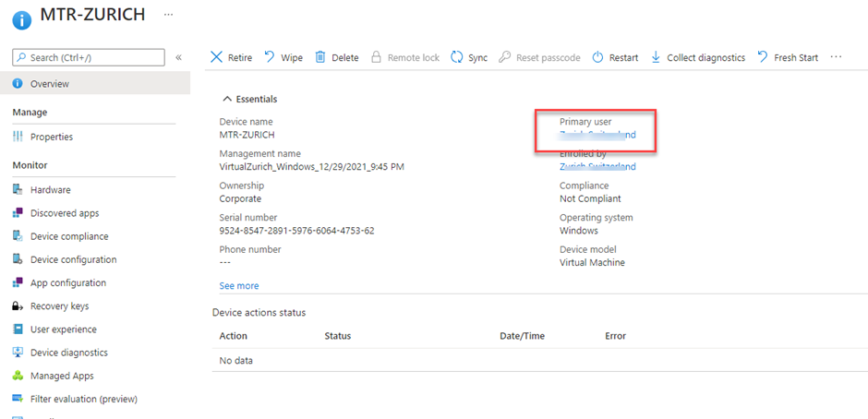Screen dimensions: 868x419
Task: Open the Primary user link
Action: tap(597, 135)
